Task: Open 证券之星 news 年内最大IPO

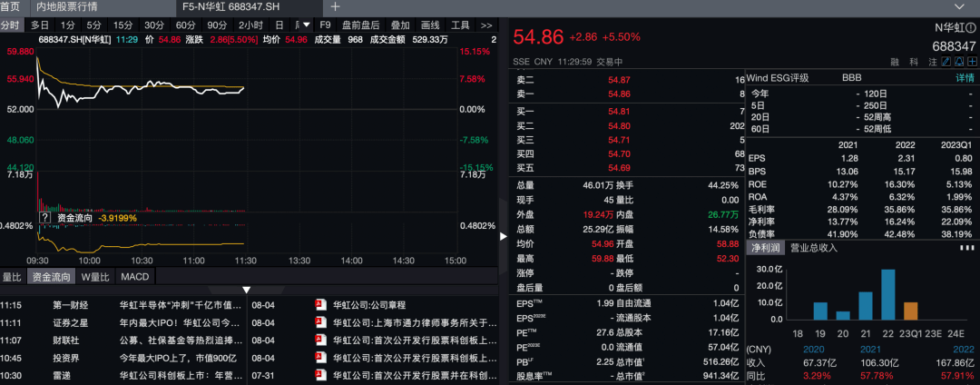Action: pyautogui.click(x=180, y=323)
